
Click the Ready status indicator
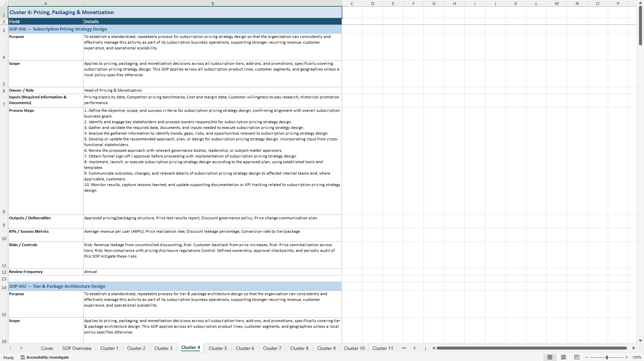click(x=9, y=358)
